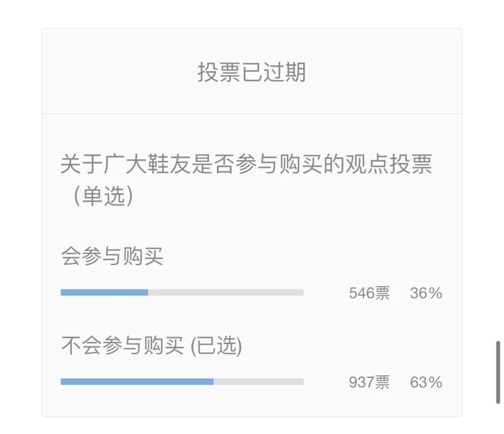
Task: Click the 投票已过期 header title
Action: click(252, 70)
